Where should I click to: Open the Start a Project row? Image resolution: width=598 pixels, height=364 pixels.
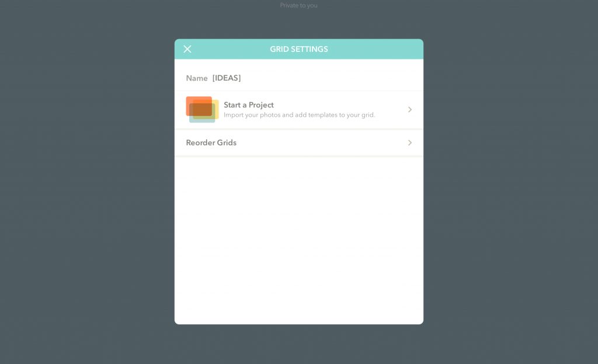click(x=299, y=110)
